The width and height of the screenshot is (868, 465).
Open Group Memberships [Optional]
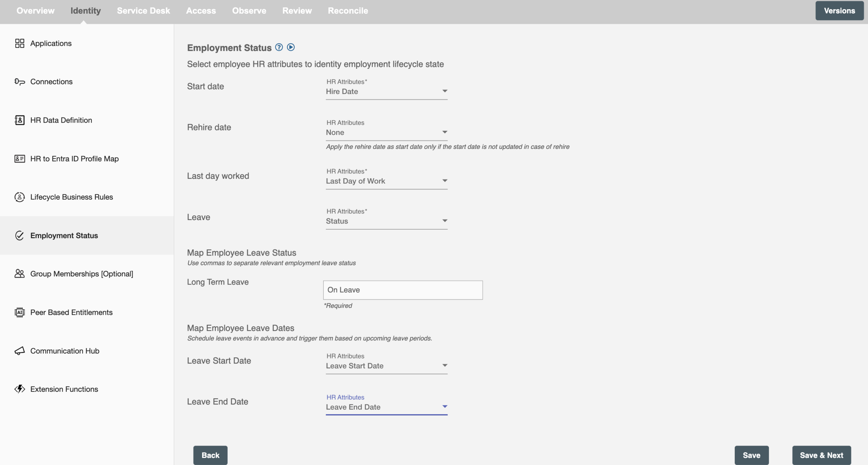point(87,274)
